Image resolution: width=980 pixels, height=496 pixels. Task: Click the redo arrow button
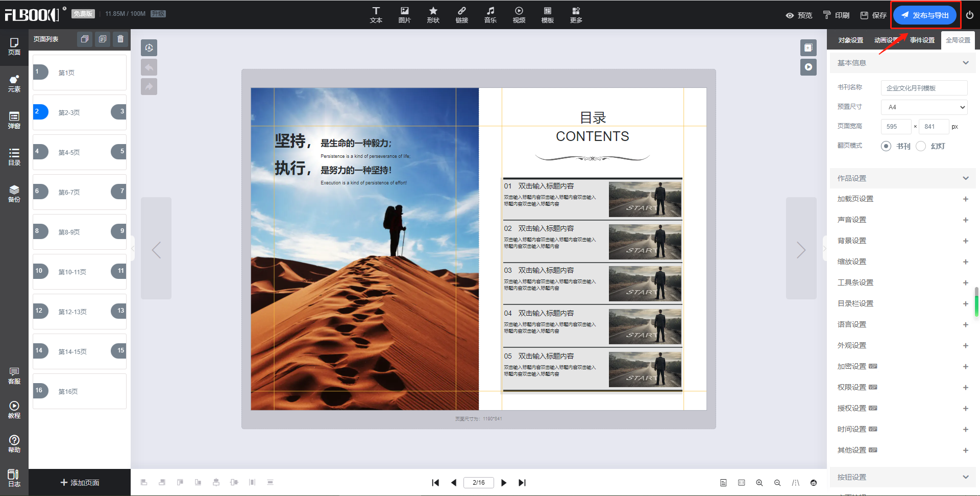click(x=149, y=87)
